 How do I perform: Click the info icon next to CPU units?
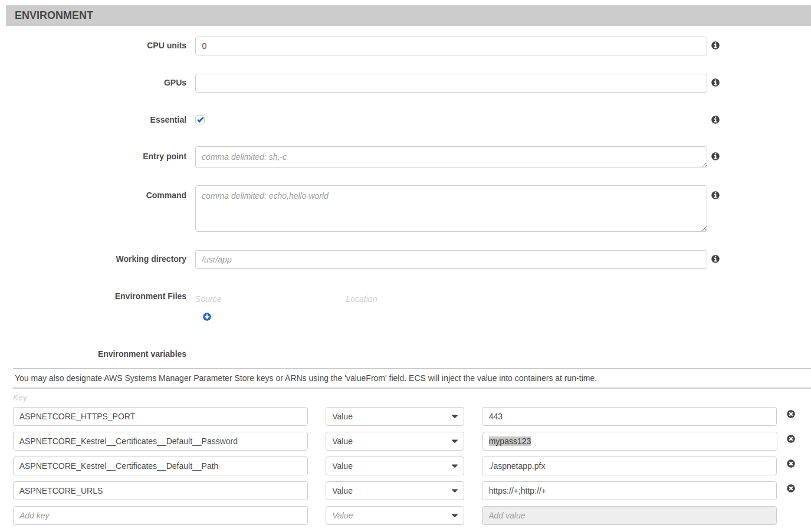715,45
